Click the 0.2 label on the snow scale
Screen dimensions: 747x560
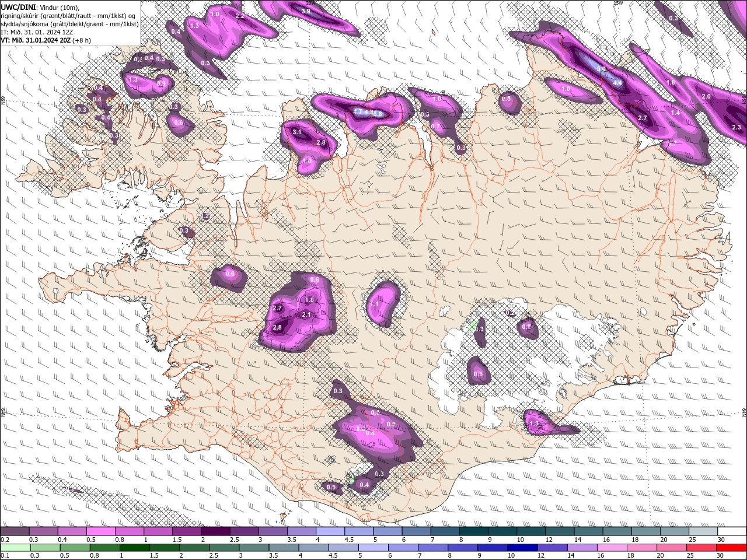[5, 540]
